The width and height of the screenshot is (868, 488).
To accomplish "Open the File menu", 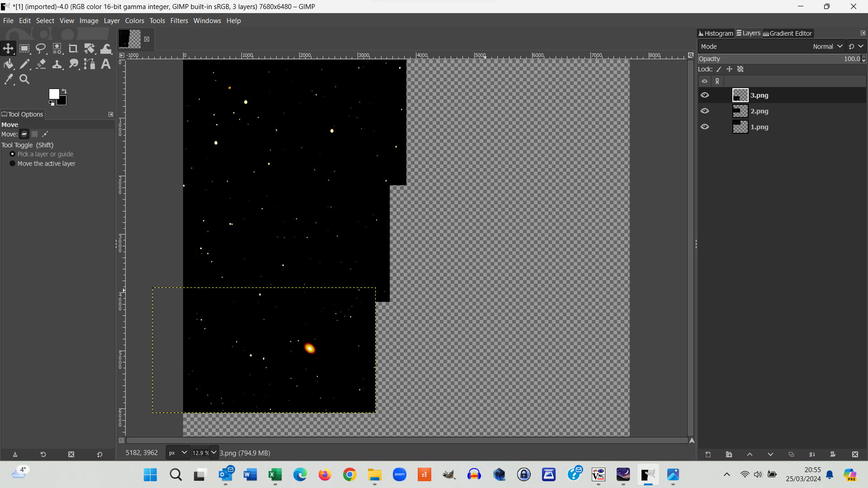I will pyautogui.click(x=8, y=21).
